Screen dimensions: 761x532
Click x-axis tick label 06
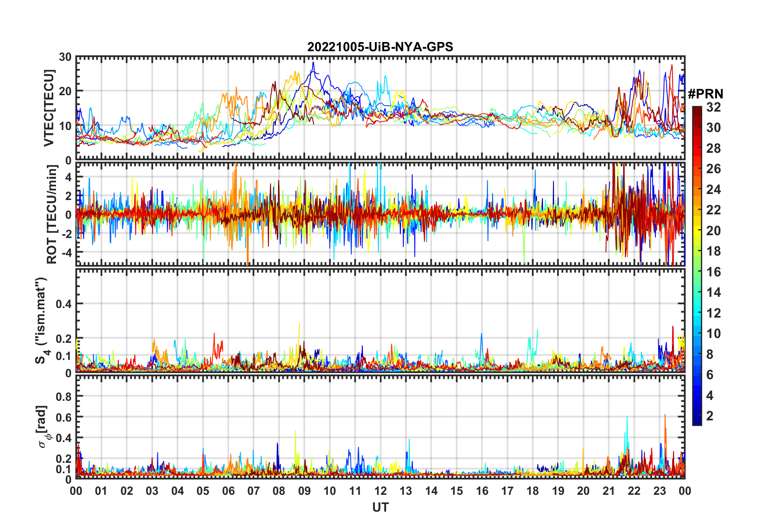[x=228, y=491]
